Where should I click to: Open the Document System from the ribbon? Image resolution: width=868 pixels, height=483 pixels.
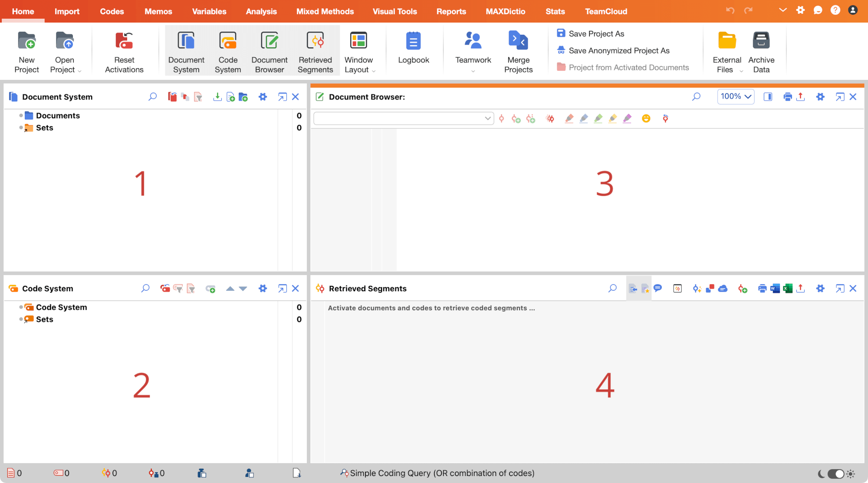(x=186, y=50)
